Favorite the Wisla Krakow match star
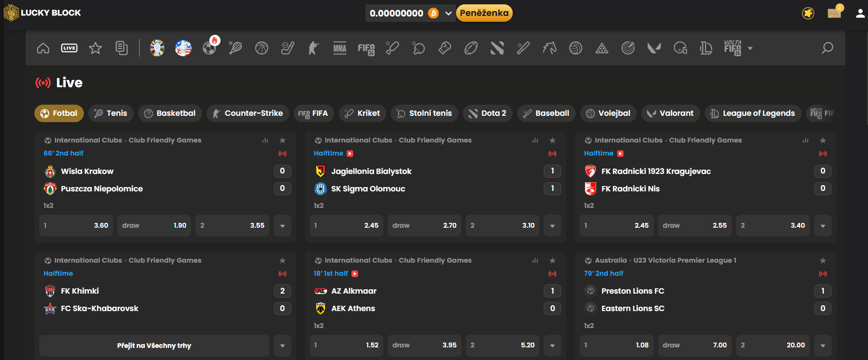 tap(283, 141)
